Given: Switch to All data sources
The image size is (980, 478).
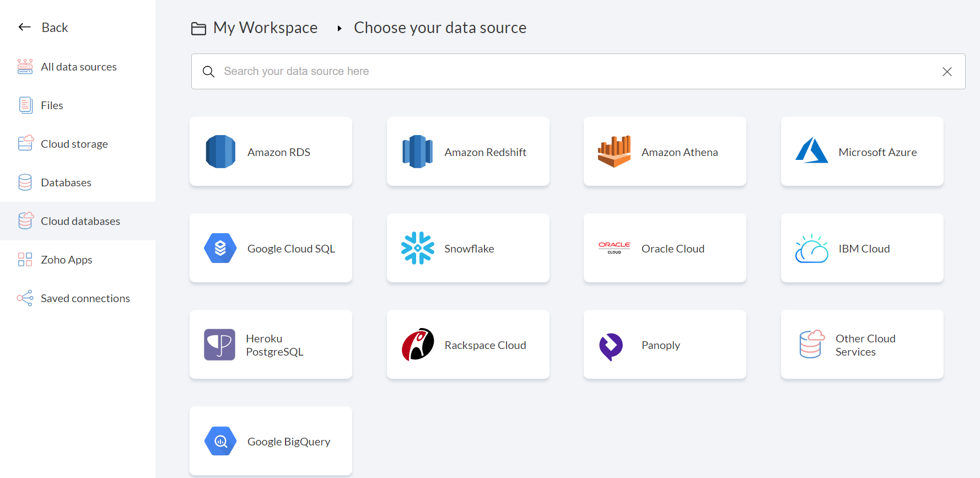Looking at the screenshot, I should click(78, 67).
